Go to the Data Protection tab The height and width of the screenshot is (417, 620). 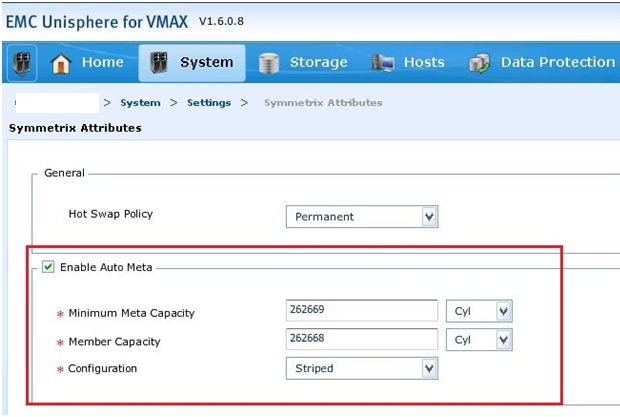pos(557,62)
